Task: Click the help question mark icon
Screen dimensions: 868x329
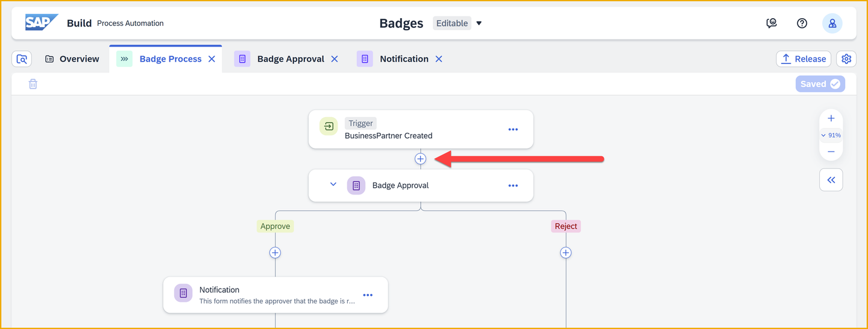Action: tap(802, 24)
